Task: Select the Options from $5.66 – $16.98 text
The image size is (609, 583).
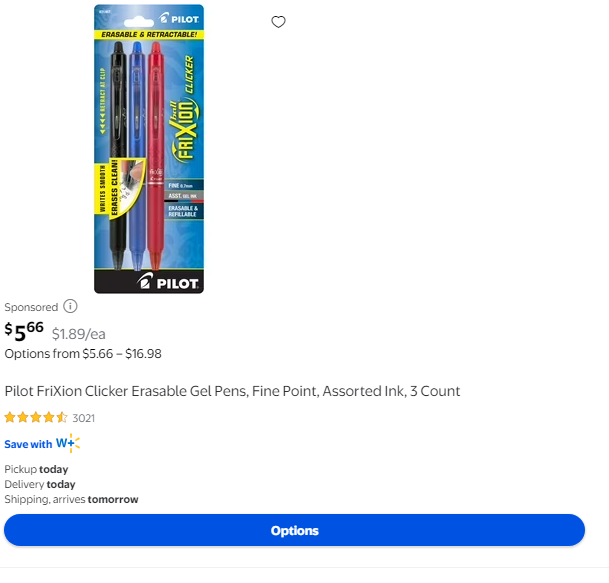Action: point(83,354)
